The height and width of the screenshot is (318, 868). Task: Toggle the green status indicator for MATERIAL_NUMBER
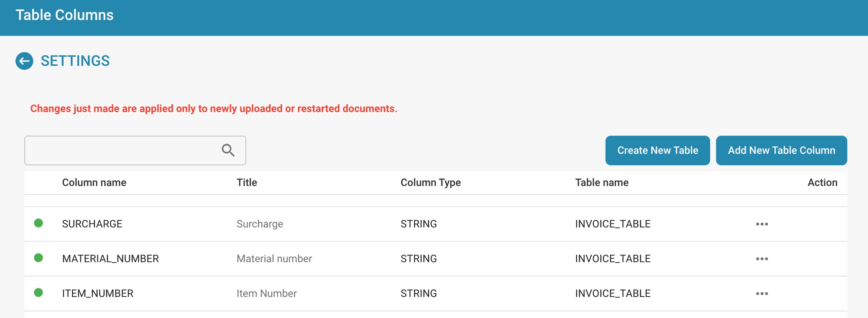point(38,258)
